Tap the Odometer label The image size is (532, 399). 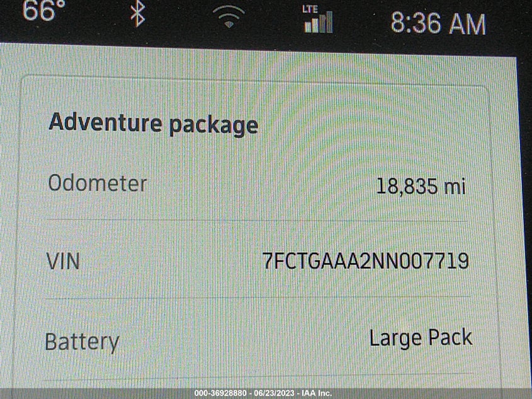point(98,183)
